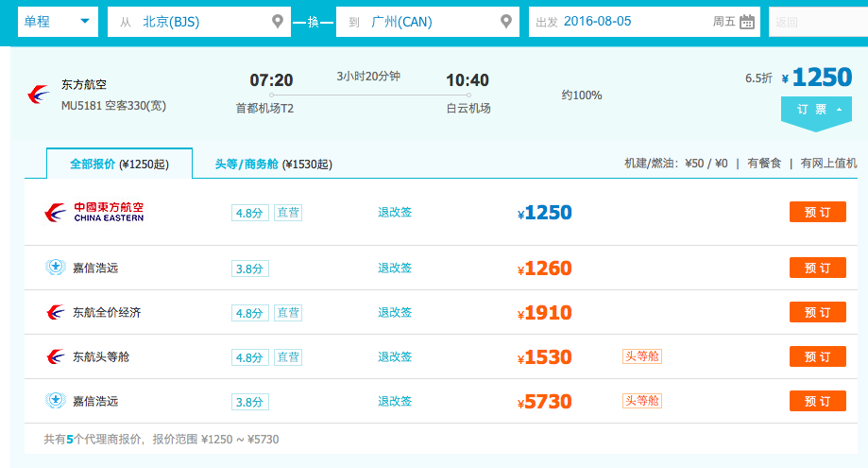
Task: Click the China Eastern logo beside 东方航空
Action: pos(39,95)
